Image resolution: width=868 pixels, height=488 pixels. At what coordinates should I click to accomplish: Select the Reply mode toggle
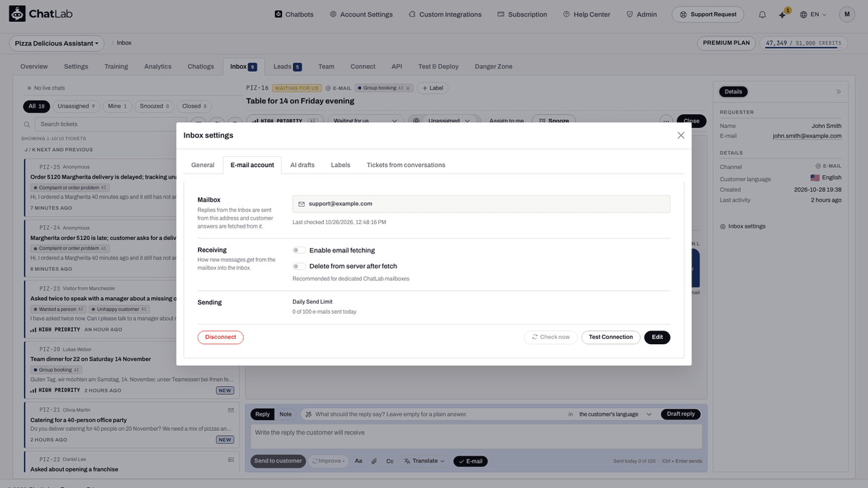263,414
